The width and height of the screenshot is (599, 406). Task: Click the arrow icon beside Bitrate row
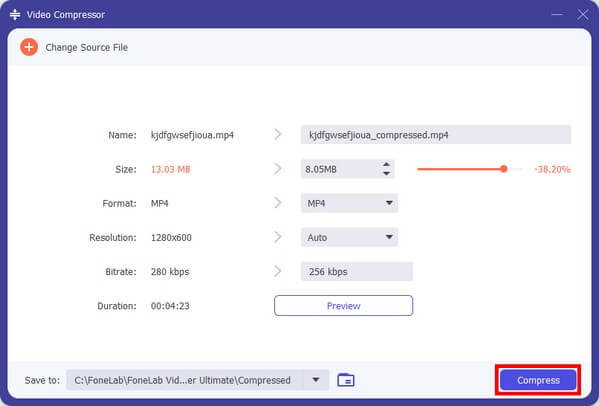tap(278, 271)
